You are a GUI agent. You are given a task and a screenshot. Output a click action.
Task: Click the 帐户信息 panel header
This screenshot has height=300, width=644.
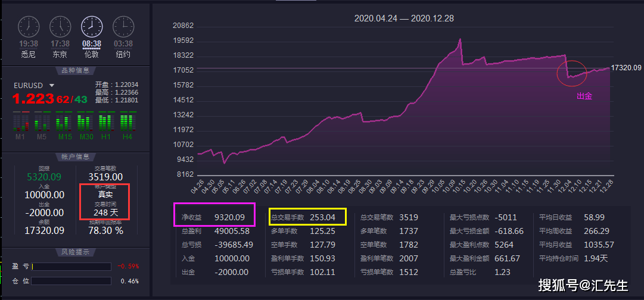click(x=76, y=157)
